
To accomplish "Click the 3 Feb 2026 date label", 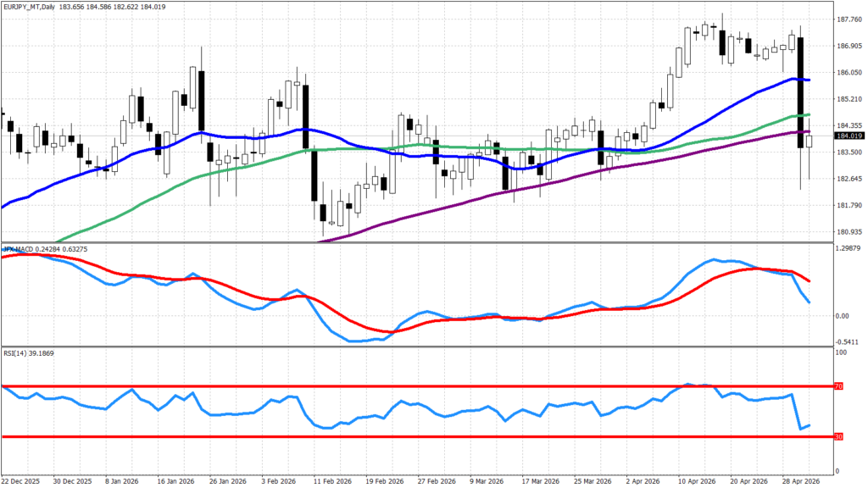I will click(278, 481).
